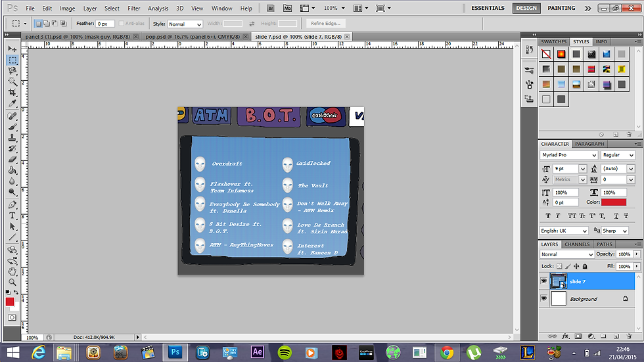Image resolution: width=644 pixels, height=362 pixels.
Task: Click the slide 7 layer thumbnail
Action: tap(559, 281)
